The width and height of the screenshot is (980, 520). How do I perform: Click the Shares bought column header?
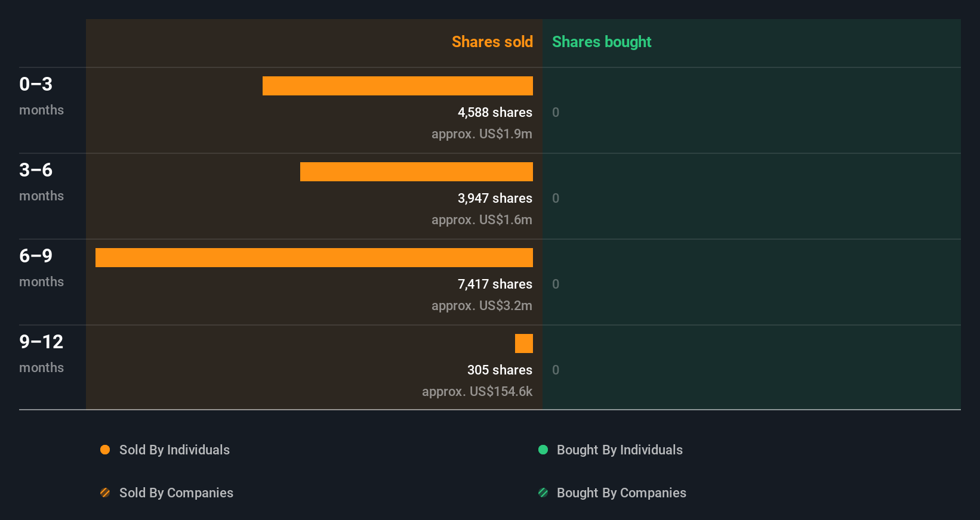coord(602,42)
